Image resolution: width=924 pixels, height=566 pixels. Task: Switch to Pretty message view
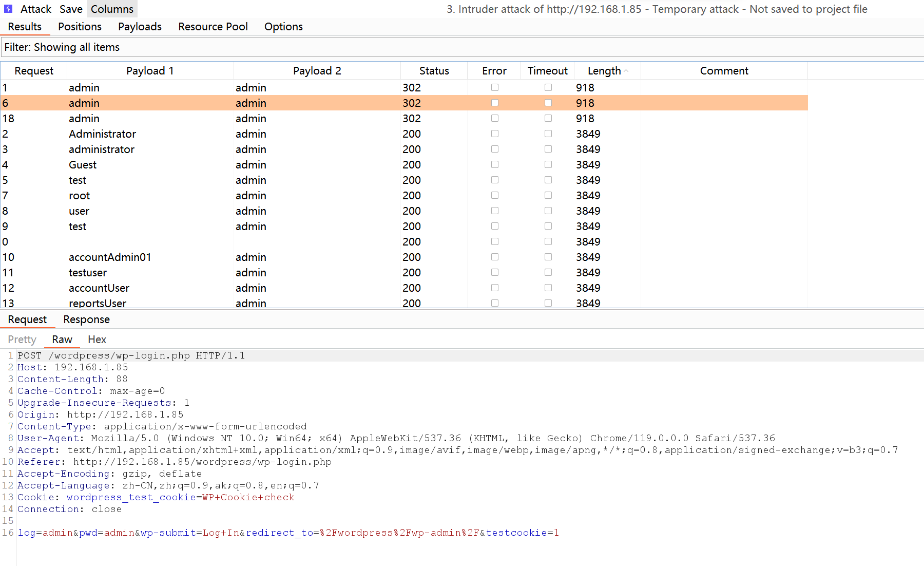point(22,339)
